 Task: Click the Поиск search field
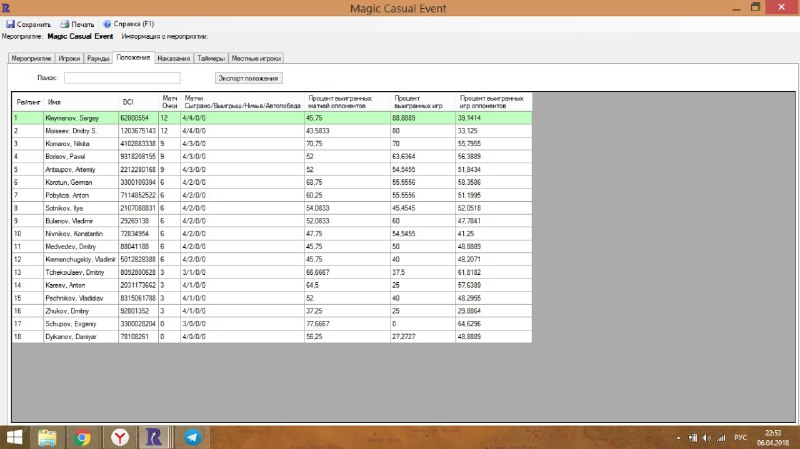[x=122, y=77]
